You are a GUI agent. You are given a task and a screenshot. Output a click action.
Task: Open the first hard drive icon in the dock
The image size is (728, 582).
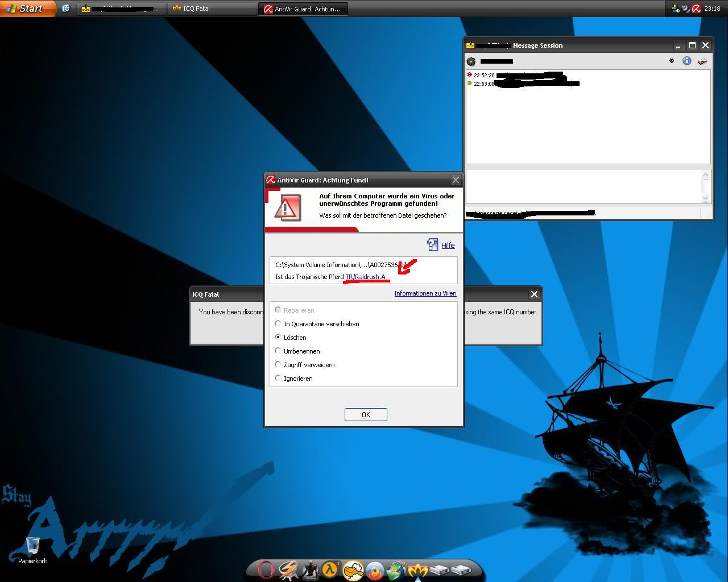pyautogui.click(x=439, y=569)
